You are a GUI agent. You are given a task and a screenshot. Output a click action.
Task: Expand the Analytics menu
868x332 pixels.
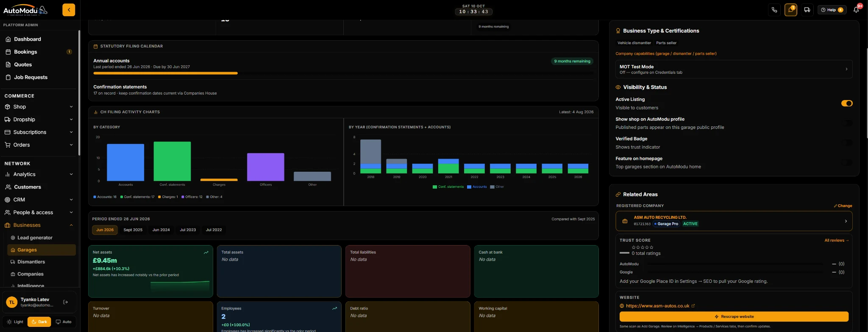pos(39,174)
